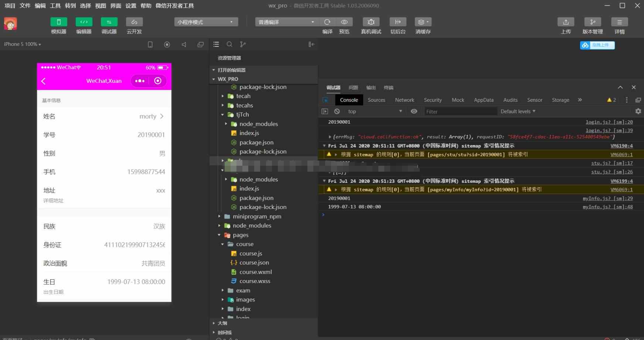Image resolution: width=644 pixels, height=340 pixels.
Task: Open the top context dropdown
Action: [375, 111]
